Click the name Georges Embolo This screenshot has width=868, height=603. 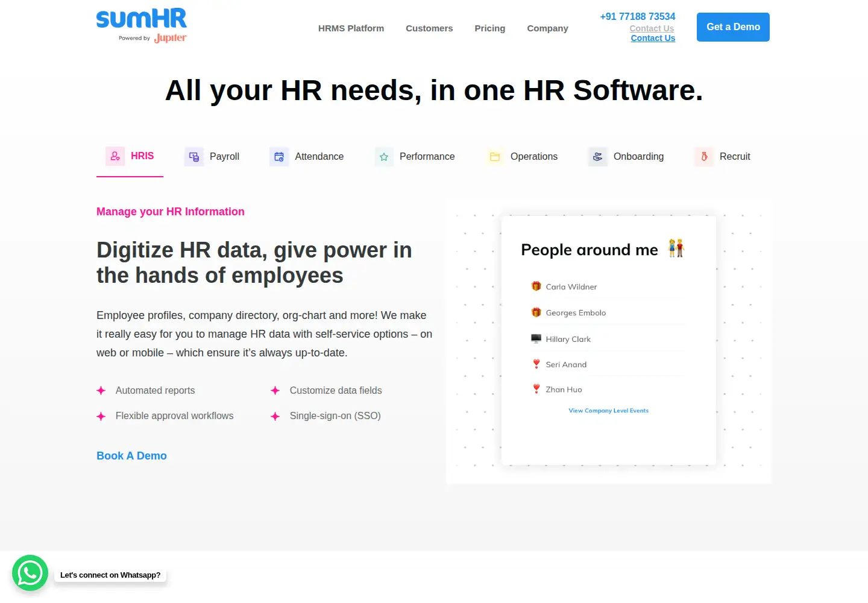576,313
